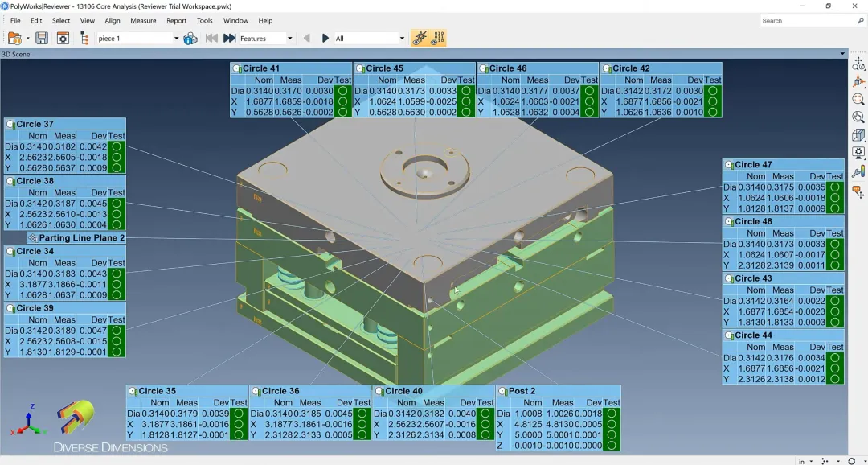The width and height of the screenshot is (868, 465).
Task: Select the Circle 36 annotation header
Action: click(x=310, y=391)
